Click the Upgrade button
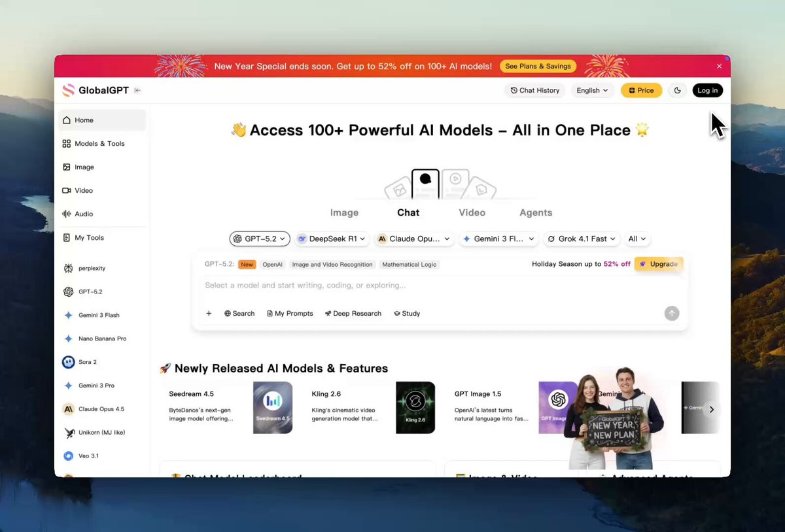This screenshot has width=785, height=532. (659, 264)
